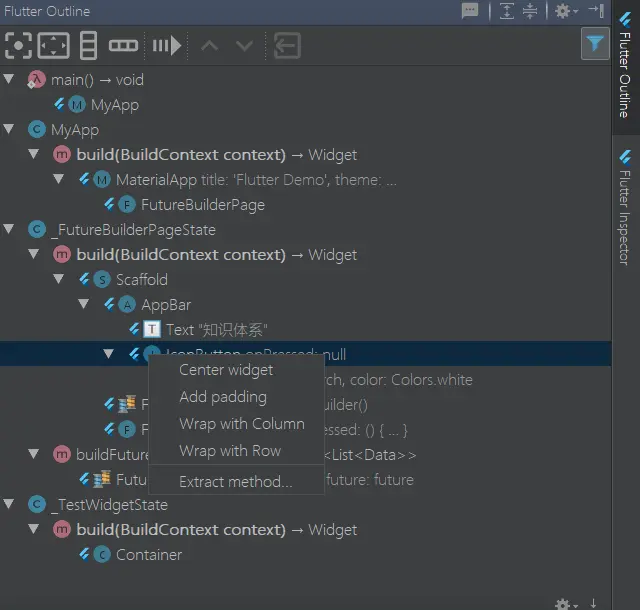The width and height of the screenshot is (640, 610).
Task: Click the method icon beside buildFuture
Action: pyautogui.click(x=62, y=454)
